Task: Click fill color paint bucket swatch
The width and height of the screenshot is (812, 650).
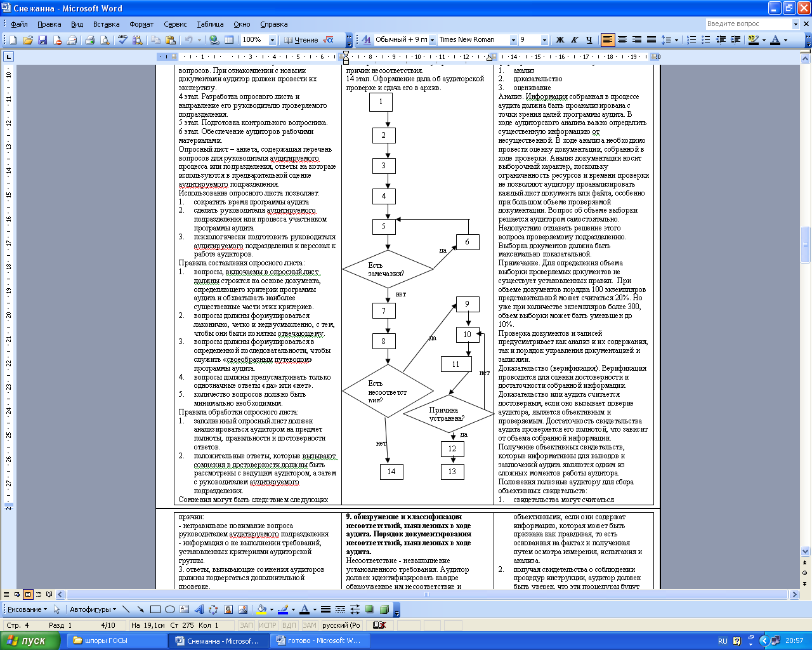Action: coord(261,609)
